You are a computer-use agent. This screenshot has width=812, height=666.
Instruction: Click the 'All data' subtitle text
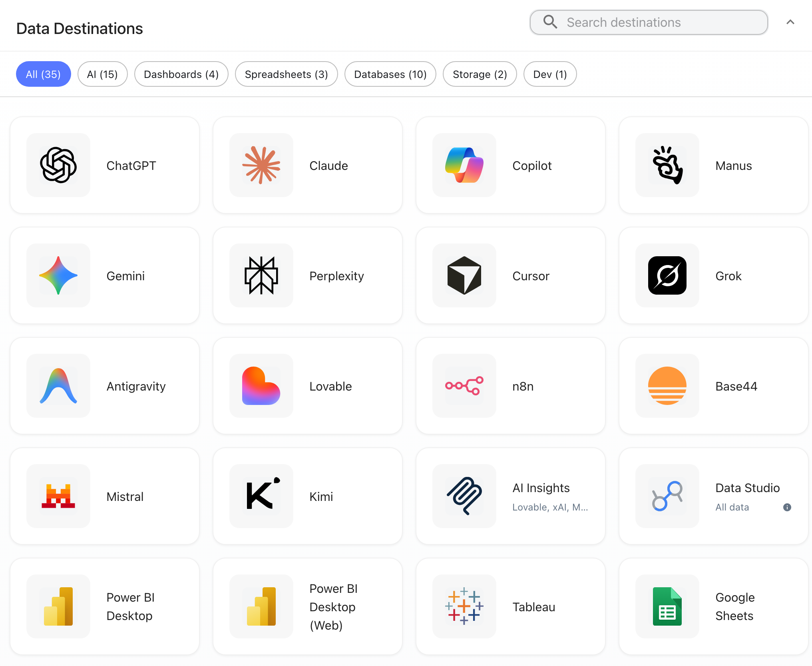coord(732,507)
